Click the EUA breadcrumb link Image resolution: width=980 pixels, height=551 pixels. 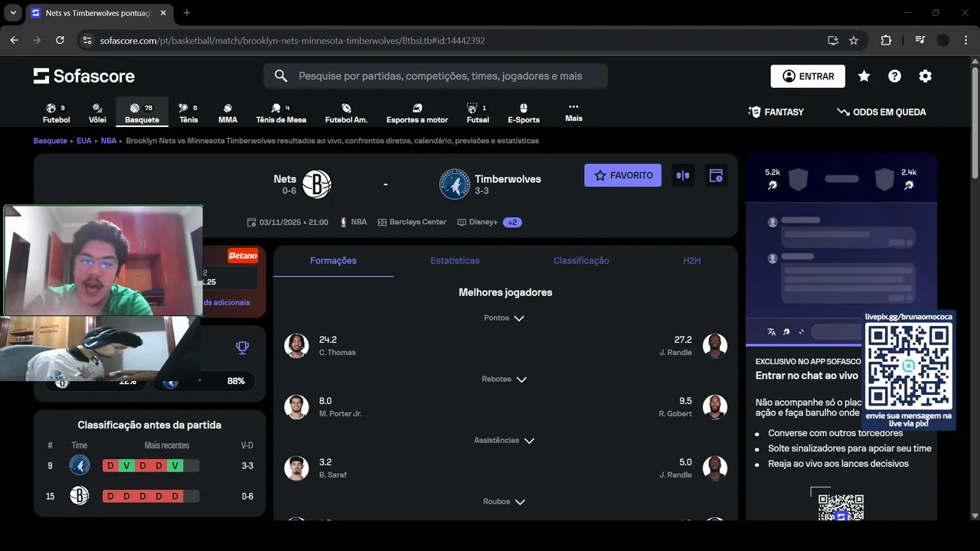[84, 141]
